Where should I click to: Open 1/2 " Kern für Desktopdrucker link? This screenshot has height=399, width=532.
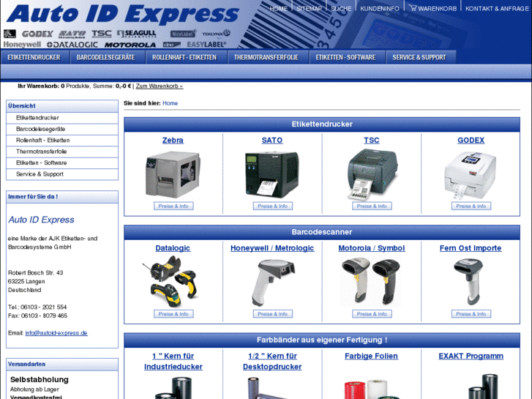pyautogui.click(x=272, y=362)
